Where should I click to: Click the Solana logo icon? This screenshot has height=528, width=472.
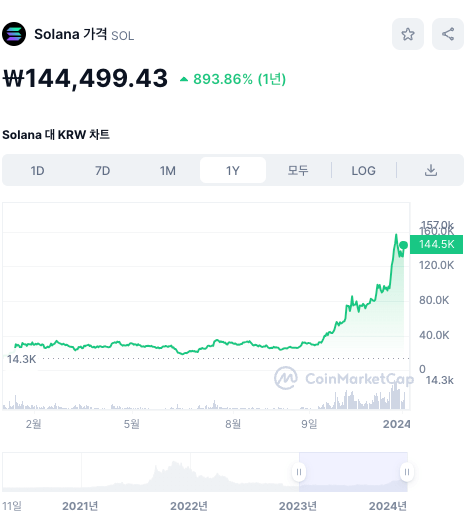click(x=14, y=34)
